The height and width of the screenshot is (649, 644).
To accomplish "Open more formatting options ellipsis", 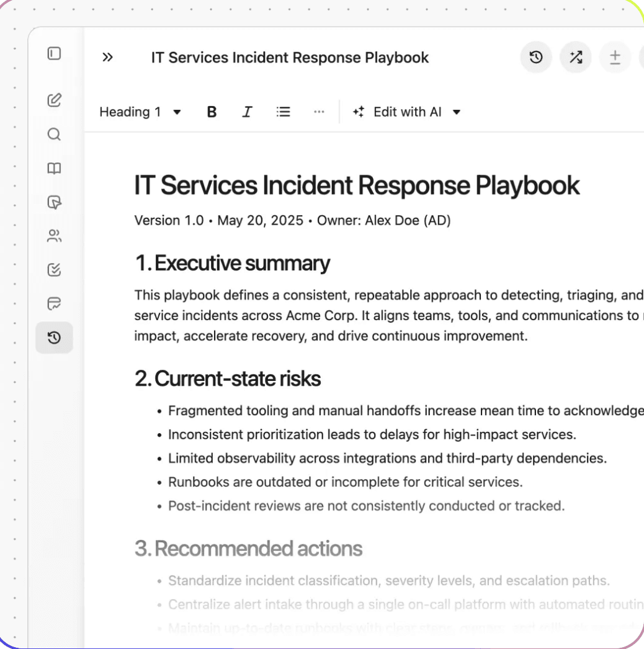I will [x=319, y=112].
